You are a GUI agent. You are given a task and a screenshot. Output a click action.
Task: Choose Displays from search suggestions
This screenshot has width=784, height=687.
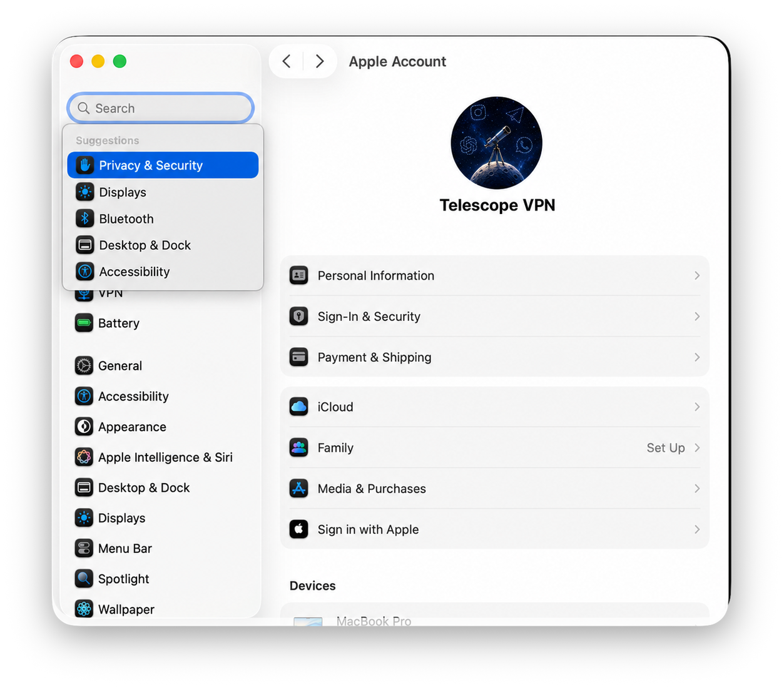click(163, 192)
